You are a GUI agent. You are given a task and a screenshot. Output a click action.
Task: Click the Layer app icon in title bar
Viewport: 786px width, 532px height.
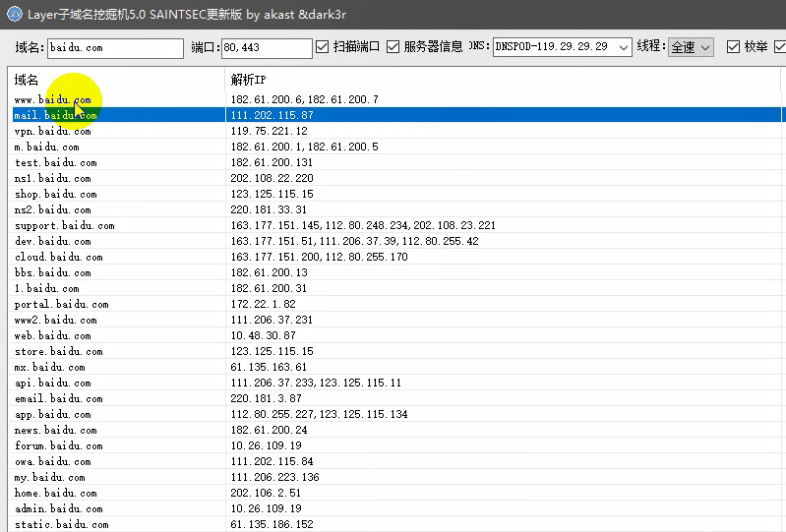click(x=15, y=14)
